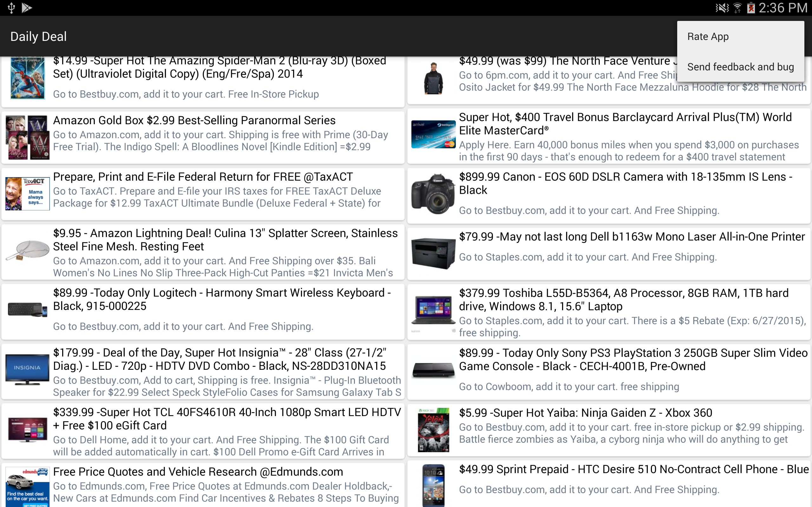Screen dimensions: 812x507
Task: Choose Send feedback and bug option
Action: tap(740, 67)
